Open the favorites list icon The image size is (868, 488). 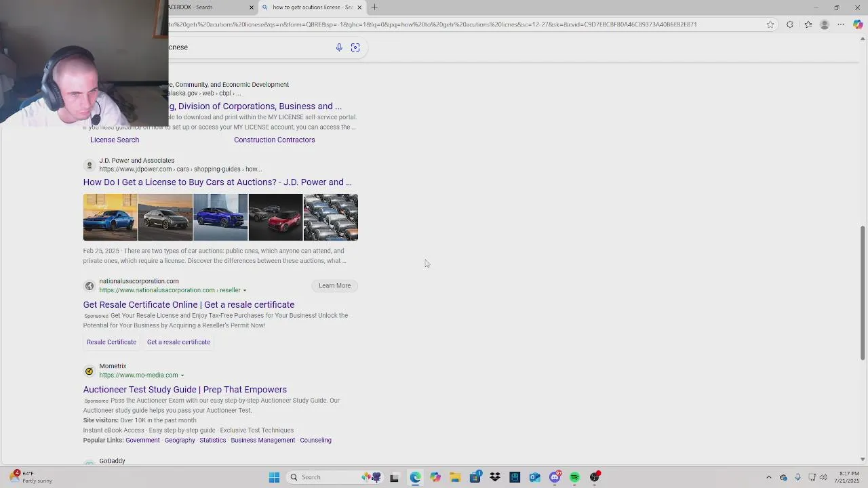click(808, 24)
